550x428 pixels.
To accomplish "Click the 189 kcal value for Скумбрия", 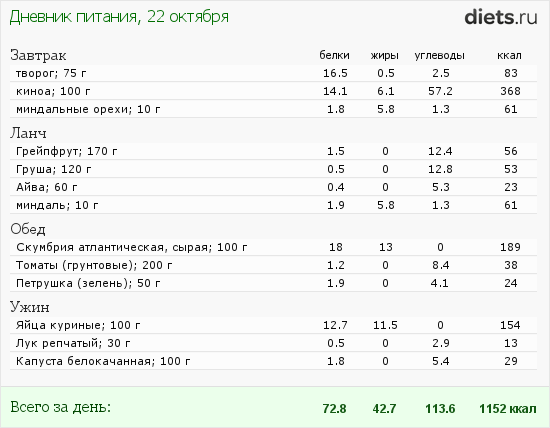I will pos(510,247).
